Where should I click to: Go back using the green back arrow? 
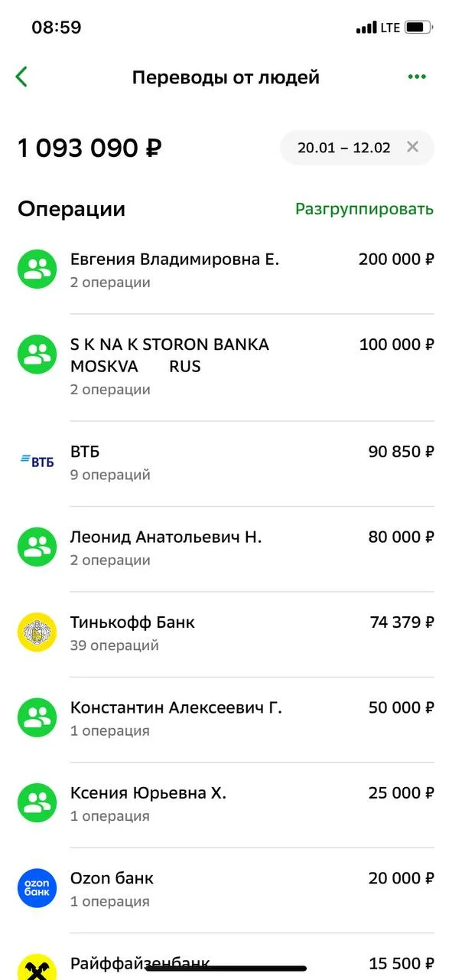pos(21,77)
